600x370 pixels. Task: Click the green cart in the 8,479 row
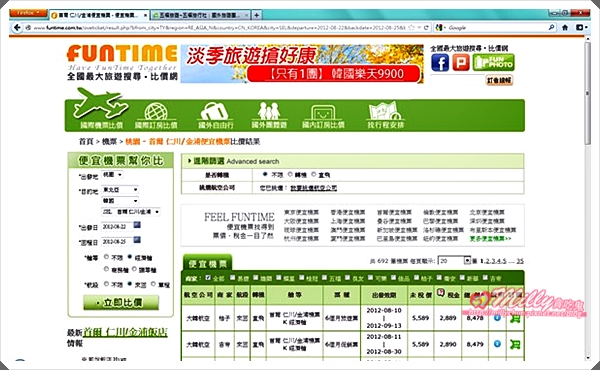515,344
